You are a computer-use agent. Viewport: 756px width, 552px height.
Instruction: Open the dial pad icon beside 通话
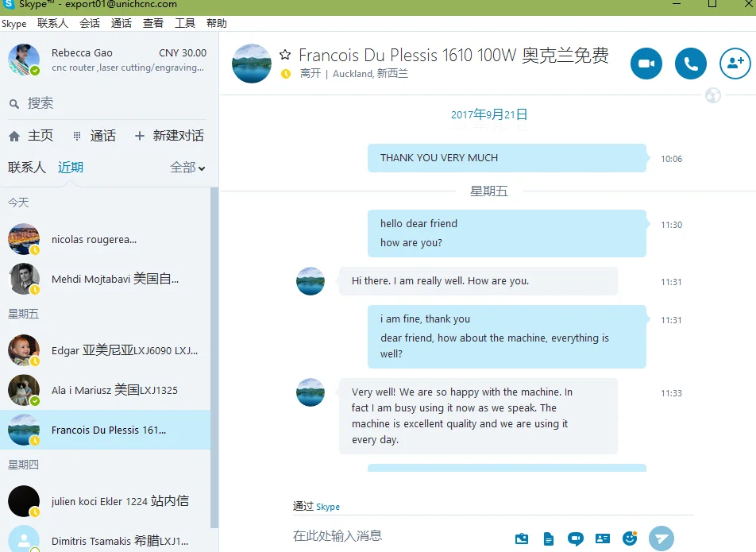(77, 136)
